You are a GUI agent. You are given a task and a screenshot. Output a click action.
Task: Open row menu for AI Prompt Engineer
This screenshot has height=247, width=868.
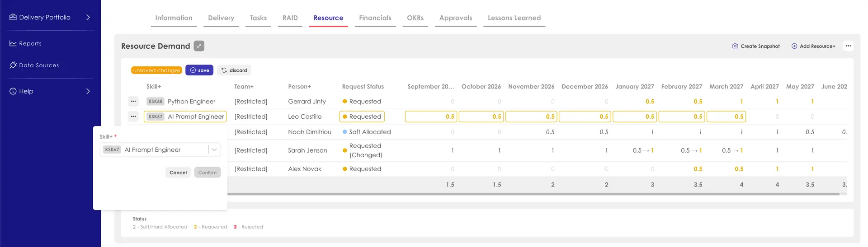click(133, 117)
